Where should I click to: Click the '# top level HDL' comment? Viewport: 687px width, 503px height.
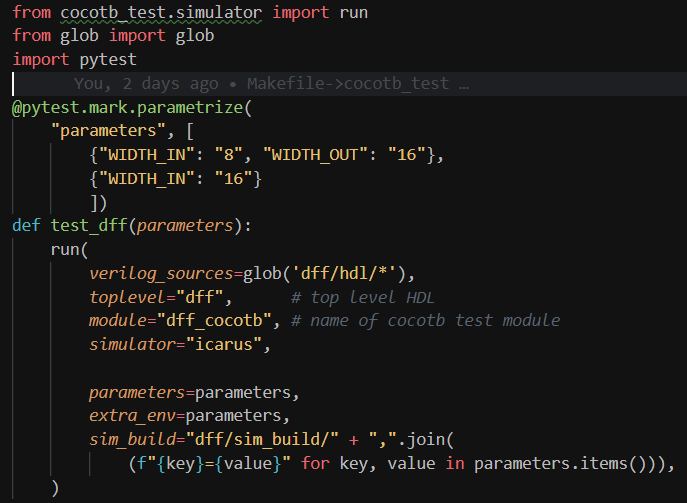[x=362, y=297]
